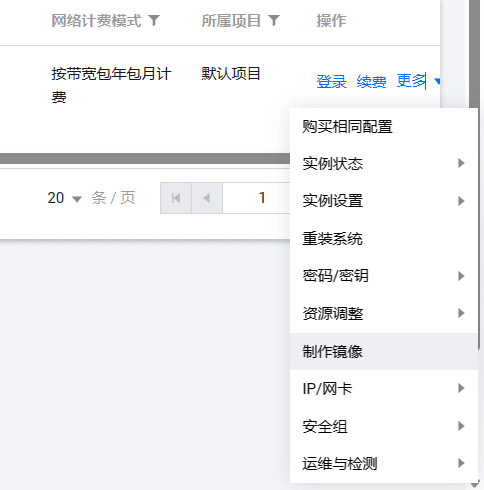Select 制作镜像 menu entry

click(x=384, y=351)
